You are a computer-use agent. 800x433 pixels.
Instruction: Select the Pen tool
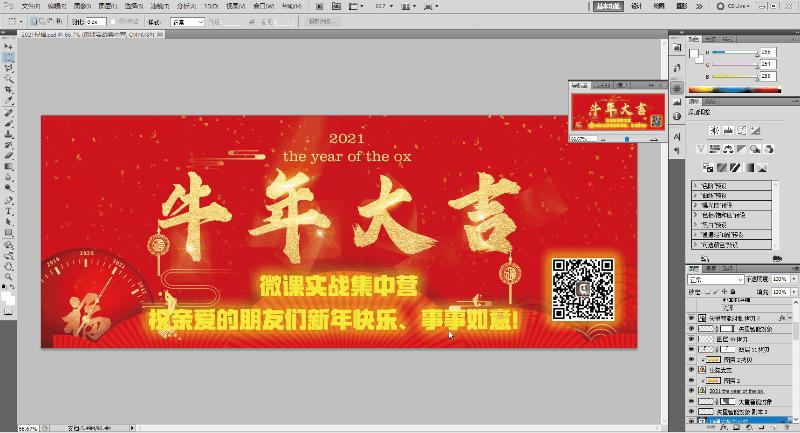[x=8, y=200]
